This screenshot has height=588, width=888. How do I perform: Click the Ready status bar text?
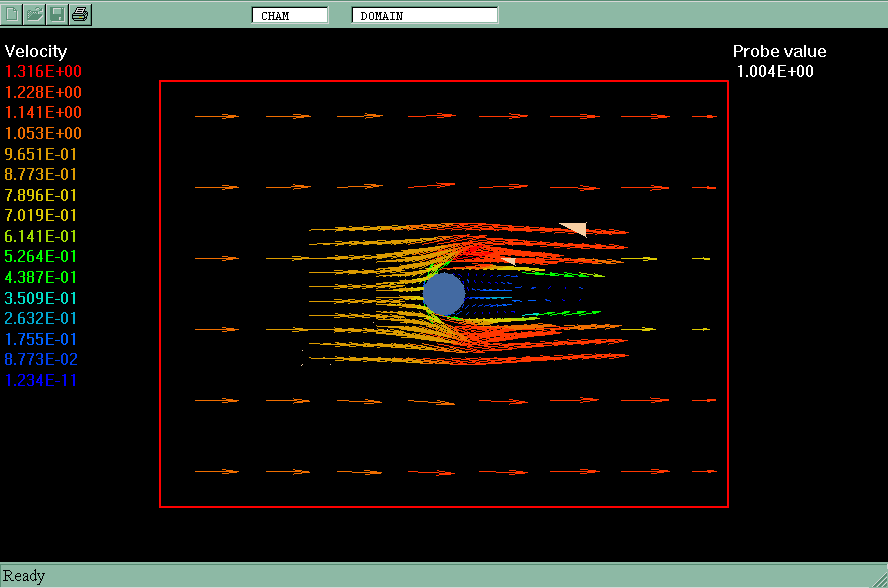click(24, 576)
